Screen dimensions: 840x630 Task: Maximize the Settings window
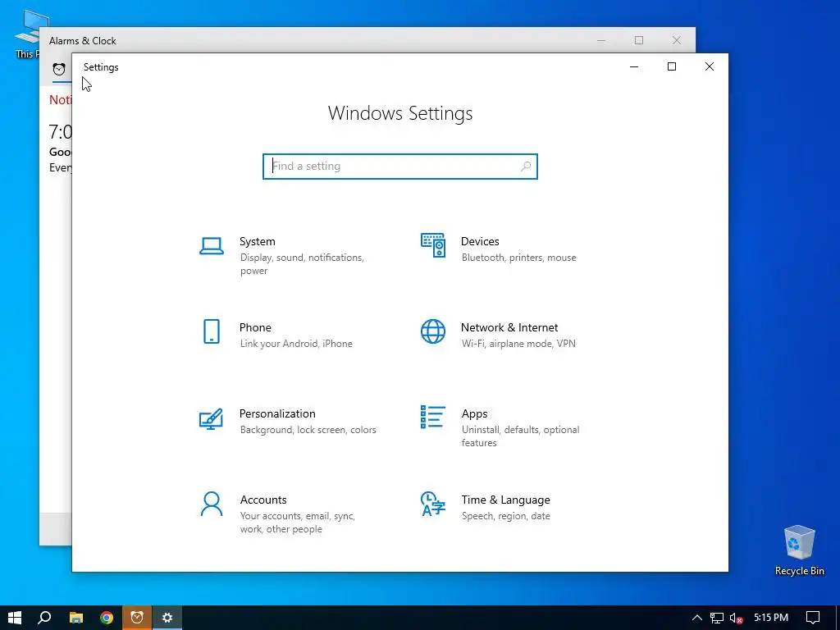point(672,66)
